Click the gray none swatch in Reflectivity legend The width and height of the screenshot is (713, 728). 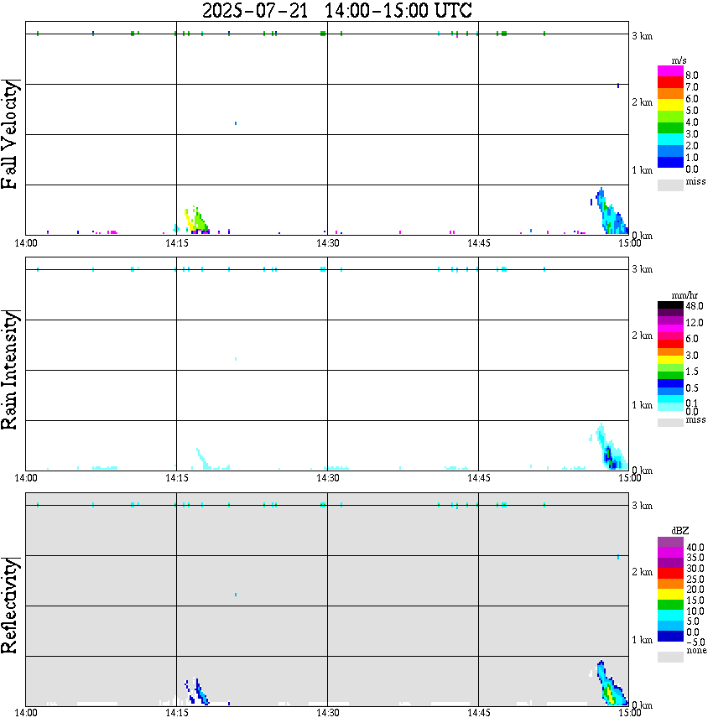coord(670,657)
